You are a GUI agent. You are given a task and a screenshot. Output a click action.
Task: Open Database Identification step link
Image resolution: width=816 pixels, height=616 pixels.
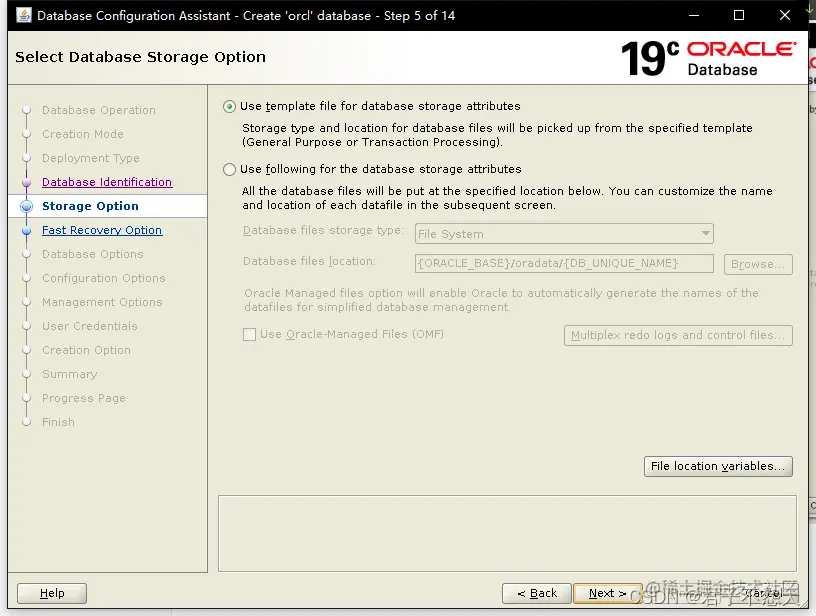coord(107,182)
